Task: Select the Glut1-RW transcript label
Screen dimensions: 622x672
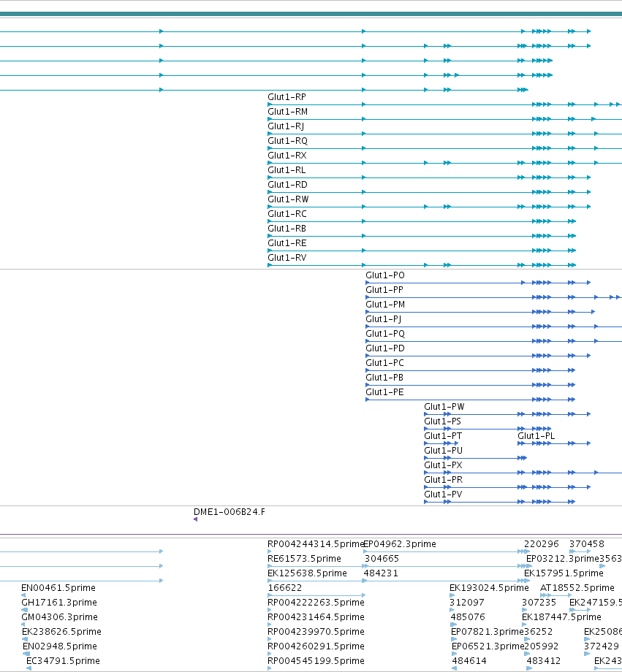Action: coord(288,199)
